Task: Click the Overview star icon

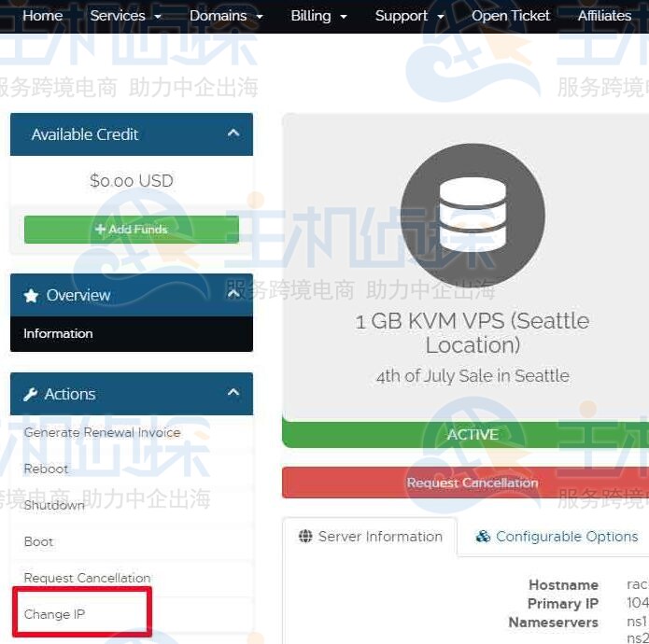Action: coord(31,295)
